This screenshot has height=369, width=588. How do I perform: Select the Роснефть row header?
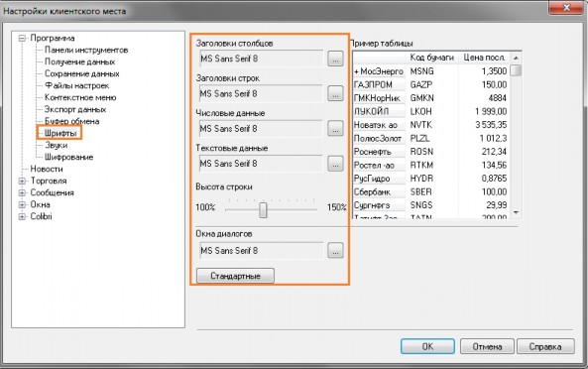tap(380, 152)
